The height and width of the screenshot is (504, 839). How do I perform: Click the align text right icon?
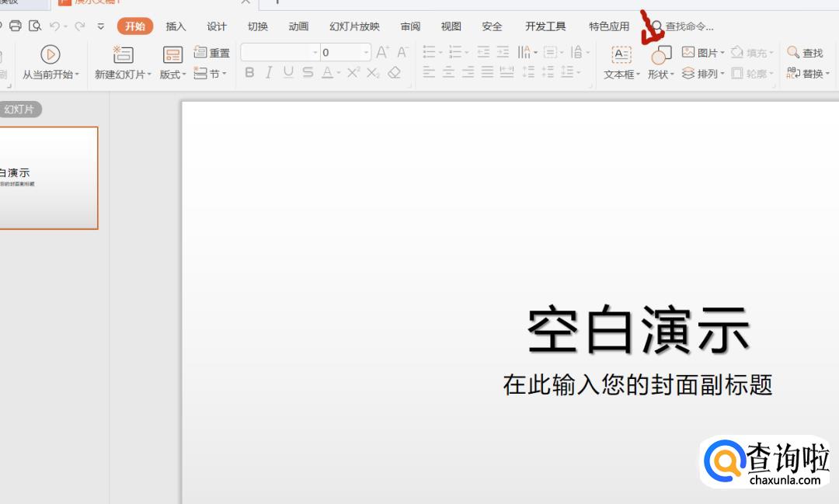pos(468,72)
